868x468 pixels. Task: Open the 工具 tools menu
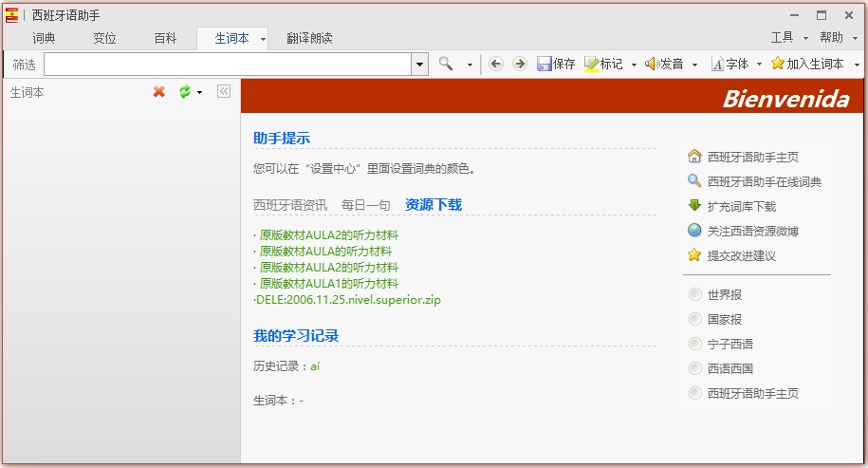pos(783,38)
